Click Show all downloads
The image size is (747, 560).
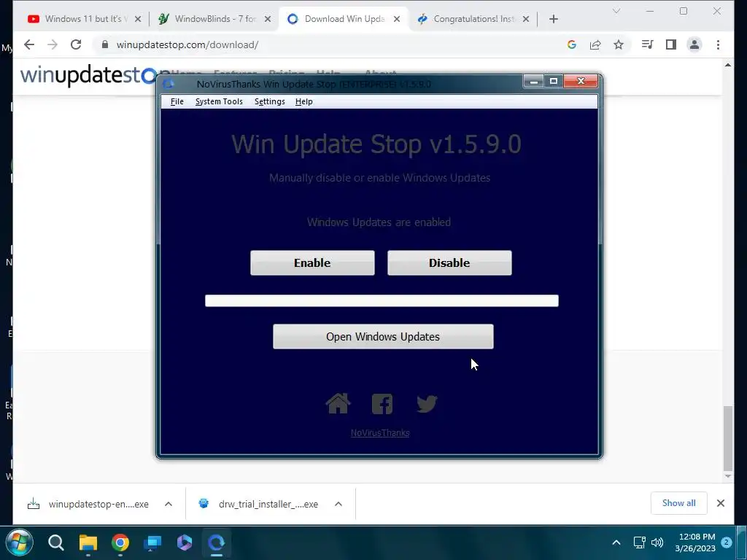coord(678,503)
